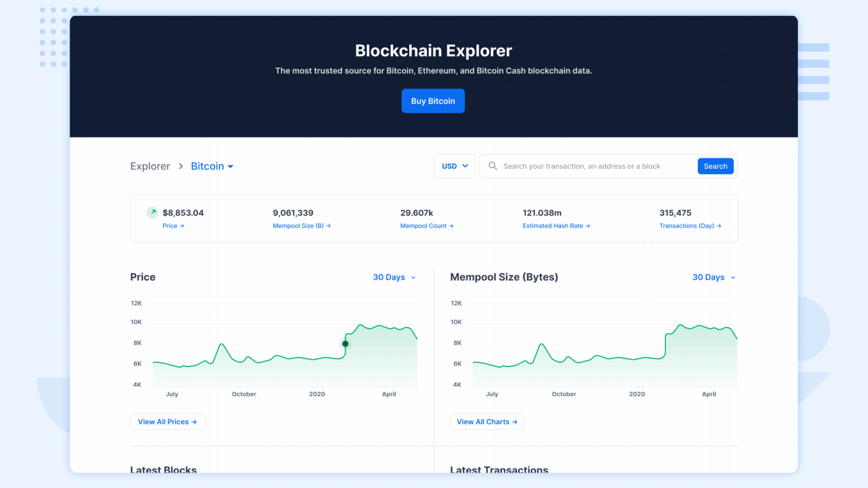Click the green price trend arrow icon
The height and width of the screenshot is (488, 868).
click(x=152, y=212)
